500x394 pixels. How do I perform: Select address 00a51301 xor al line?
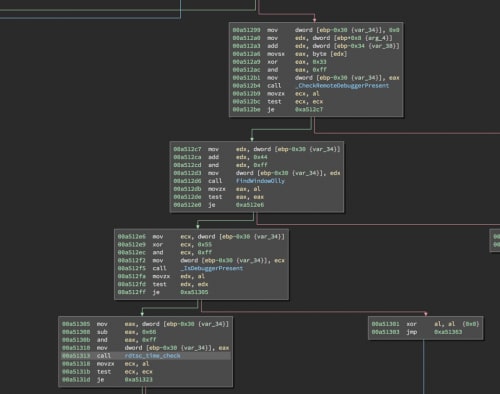[x=386, y=324]
